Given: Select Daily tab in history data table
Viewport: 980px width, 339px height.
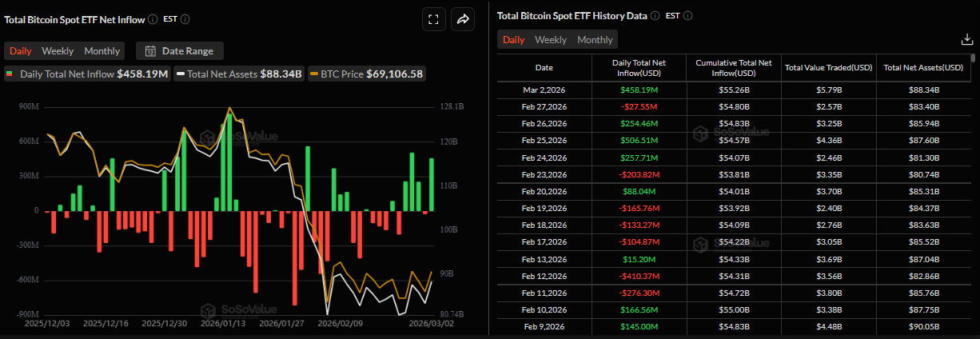Looking at the screenshot, I should 513,40.
